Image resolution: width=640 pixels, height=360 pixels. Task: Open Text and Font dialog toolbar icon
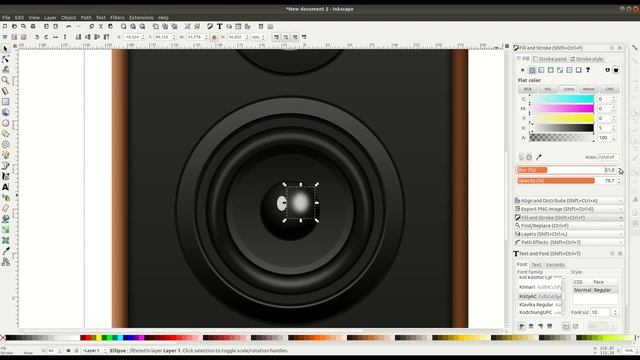point(219,27)
